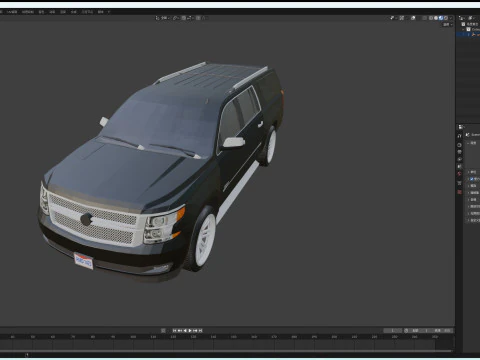This screenshot has height=360, width=480.
Task: Open the pivot point dropdown
Action: coord(176,18)
